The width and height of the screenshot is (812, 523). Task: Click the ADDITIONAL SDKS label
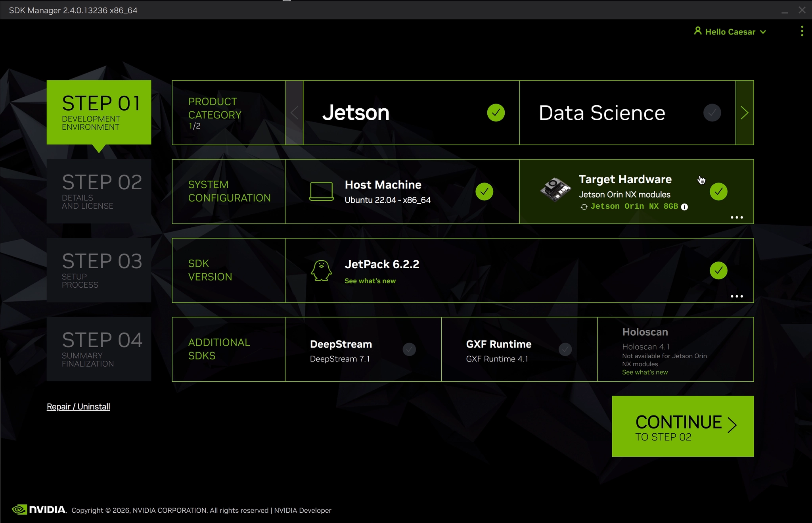pos(219,349)
